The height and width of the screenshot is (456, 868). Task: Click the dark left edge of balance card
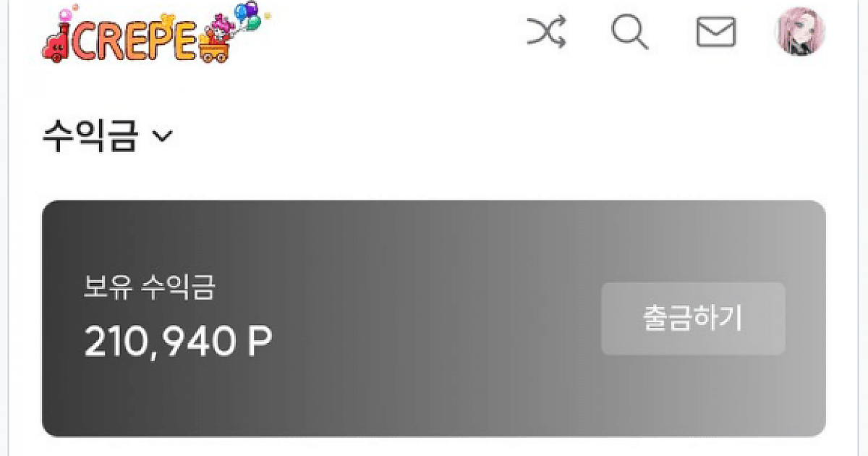[58, 318]
